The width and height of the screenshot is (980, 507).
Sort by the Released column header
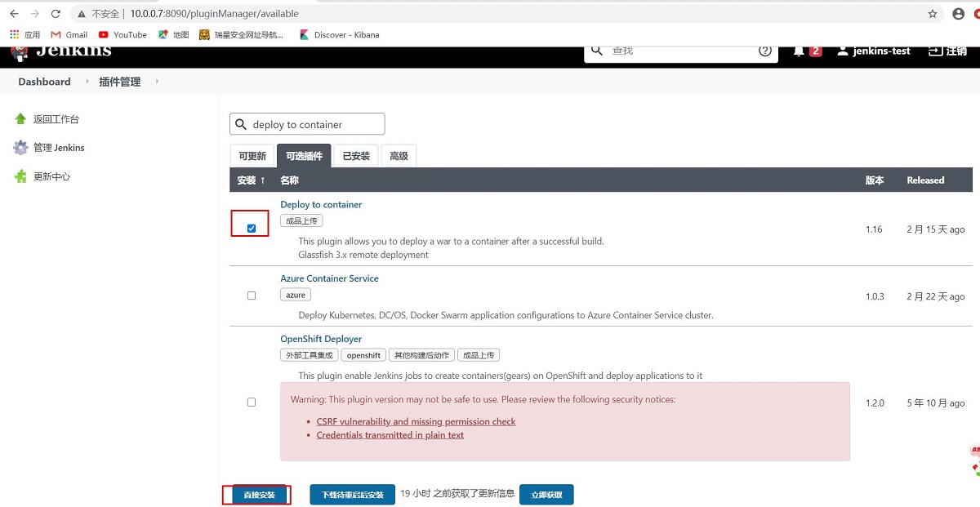925,180
